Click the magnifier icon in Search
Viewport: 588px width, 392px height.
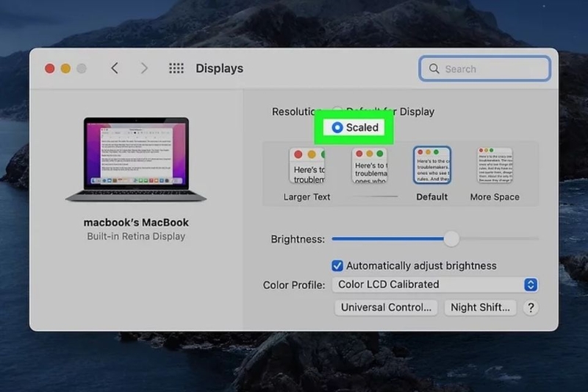pyautogui.click(x=434, y=68)
